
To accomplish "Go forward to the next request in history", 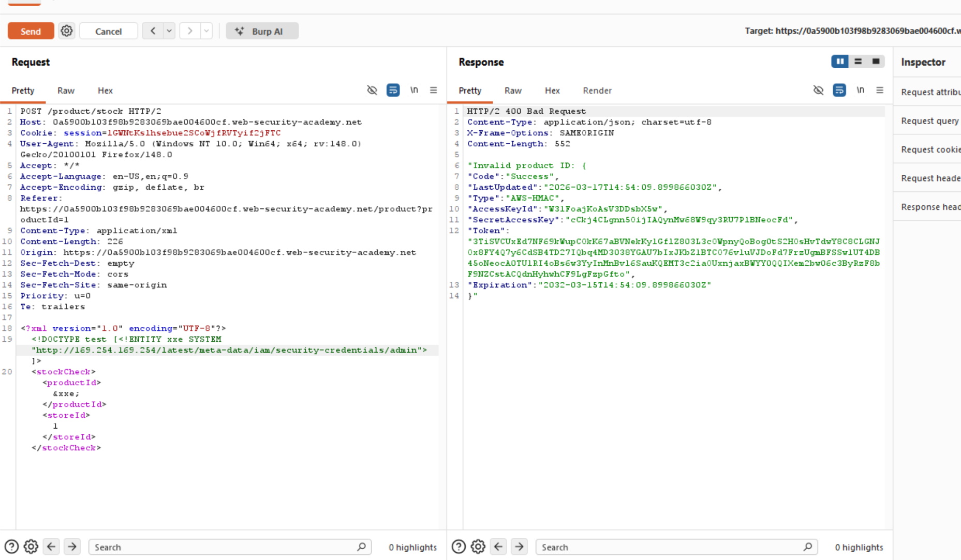I will coord(190,31).
